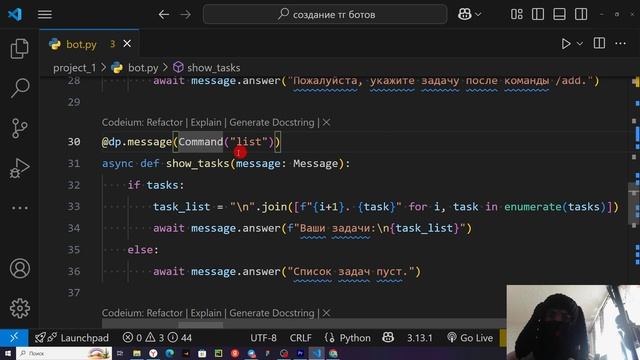Click show_tasks symbol in the breadcrumb
Screen dimensions: 640x360
213,68
